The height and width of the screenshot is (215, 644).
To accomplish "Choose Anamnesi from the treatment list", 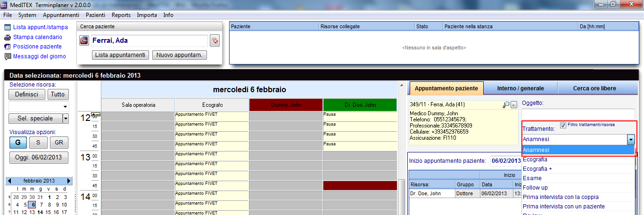I will pos(578,150).
